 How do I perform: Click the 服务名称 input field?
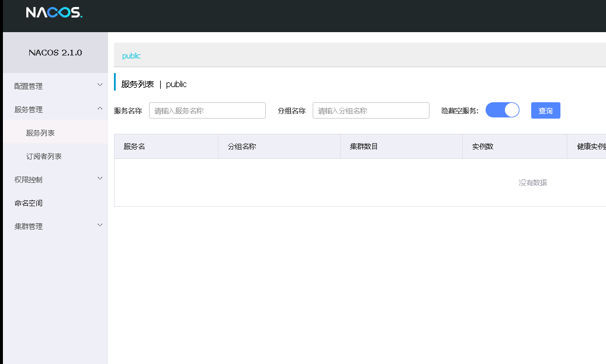click(207, 110)
